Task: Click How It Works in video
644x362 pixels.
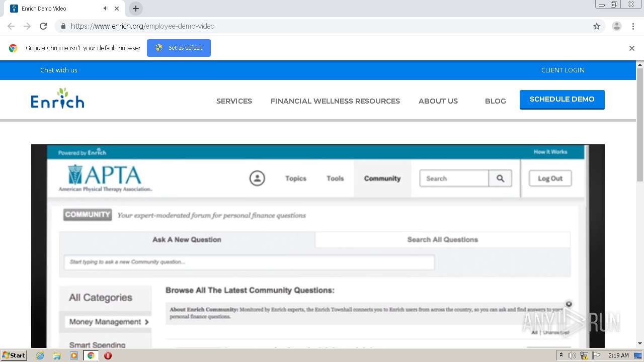Action: (550, 152)
